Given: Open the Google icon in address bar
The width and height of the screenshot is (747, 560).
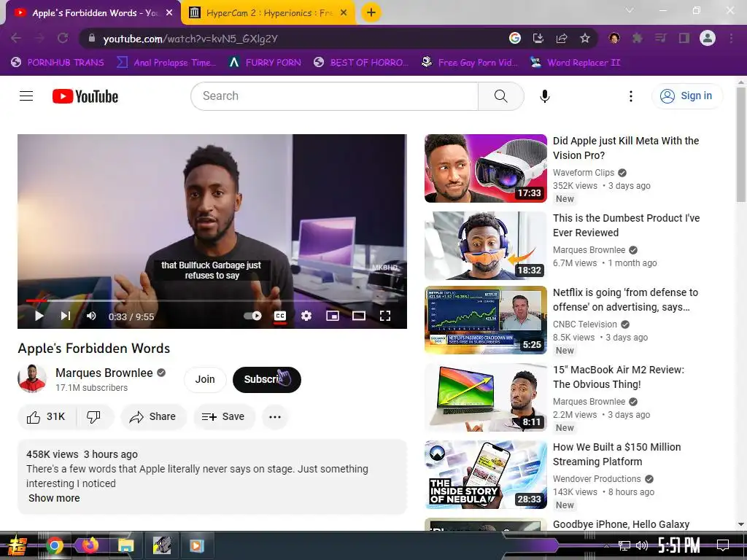Looking at the screenshot, I should click(515, 38).
